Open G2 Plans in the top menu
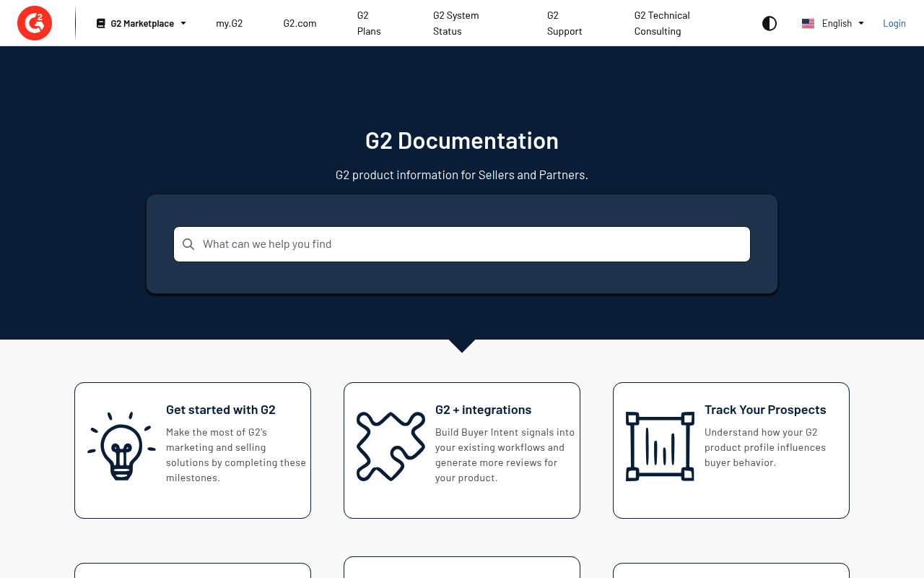924x578 pixels. click(x=369, y=23)
